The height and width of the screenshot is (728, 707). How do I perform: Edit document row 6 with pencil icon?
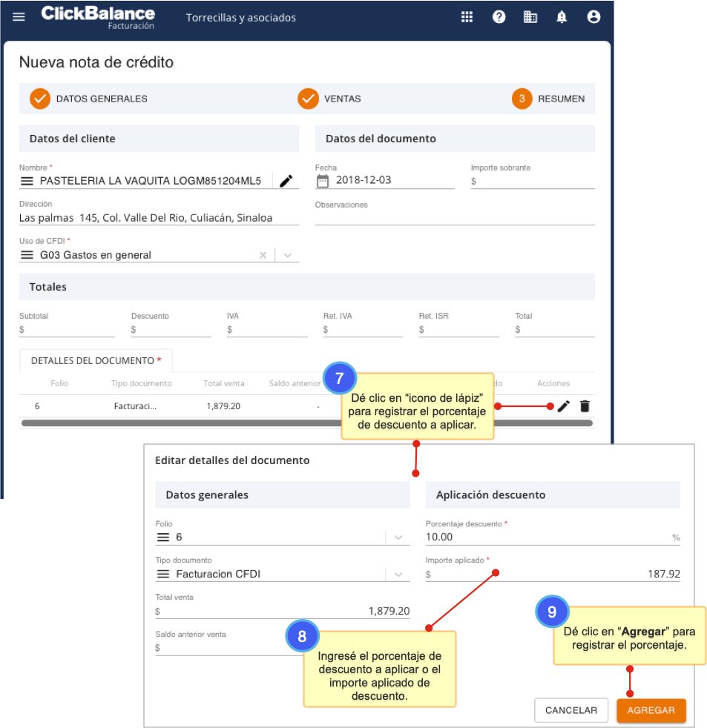564,406
